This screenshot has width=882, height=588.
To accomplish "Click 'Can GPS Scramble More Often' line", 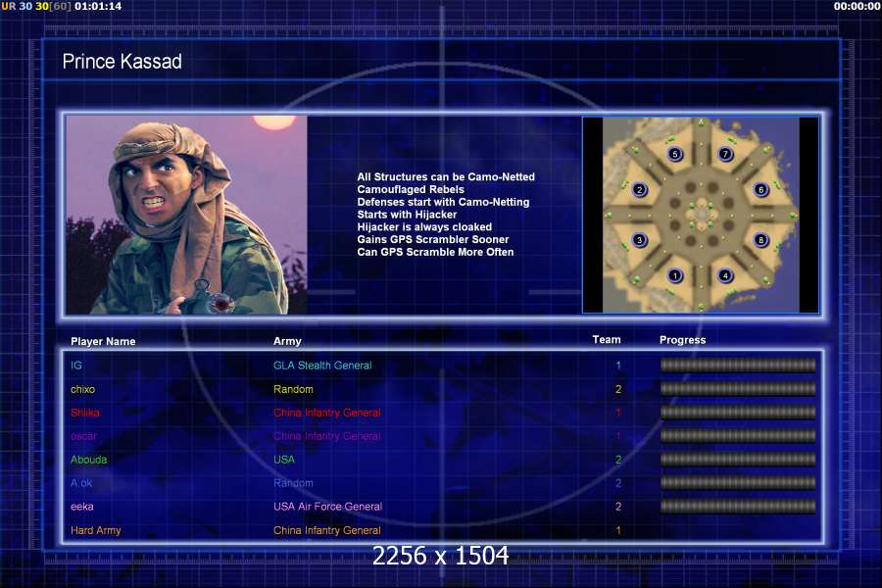I will [435, 252].
